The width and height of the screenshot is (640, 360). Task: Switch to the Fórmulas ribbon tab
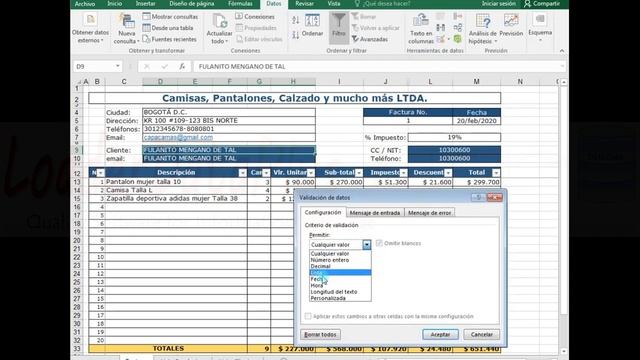[240, 4]
